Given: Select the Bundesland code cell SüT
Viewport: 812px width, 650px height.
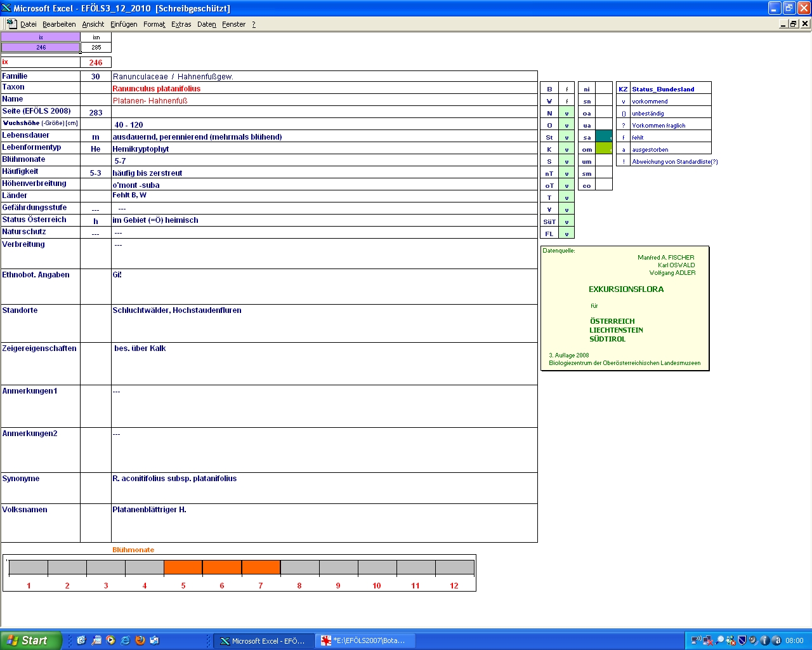Looking at the screenshot, I should (549, 222).
